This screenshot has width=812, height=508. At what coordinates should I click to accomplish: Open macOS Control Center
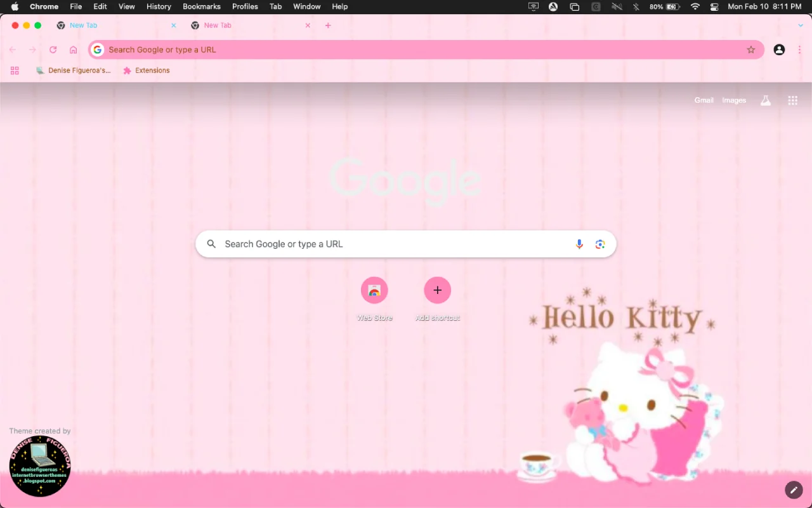click(x=714, y=6)
